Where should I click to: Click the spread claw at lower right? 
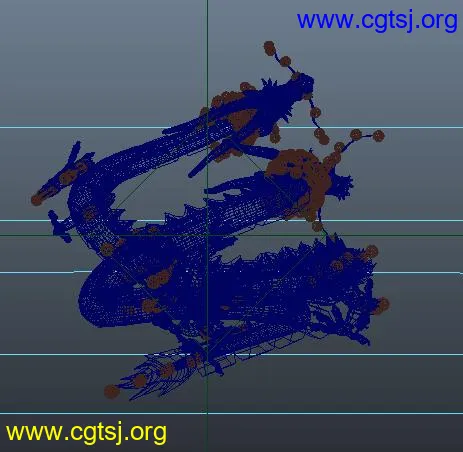[340, 323]
